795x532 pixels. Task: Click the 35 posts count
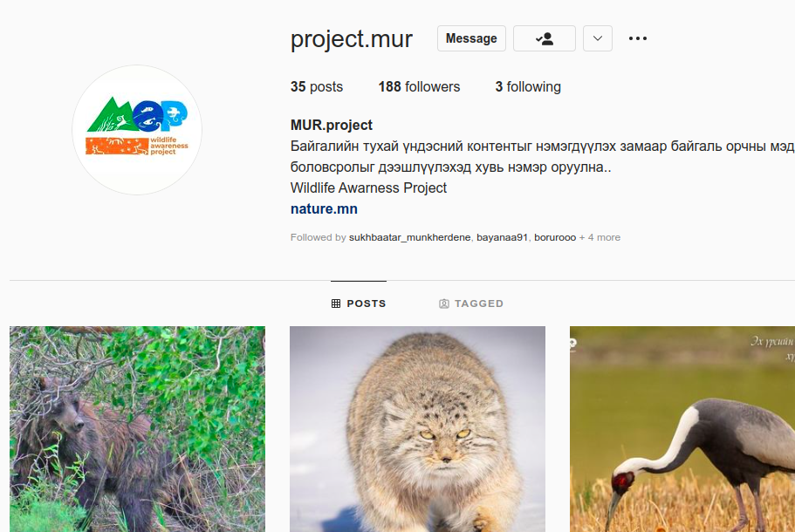[317, 86]
